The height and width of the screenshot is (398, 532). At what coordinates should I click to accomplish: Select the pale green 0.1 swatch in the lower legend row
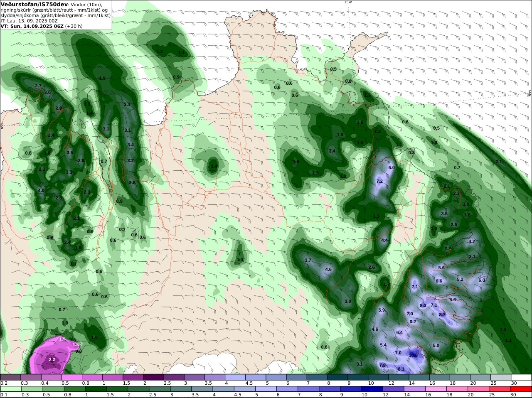[10, 389]
